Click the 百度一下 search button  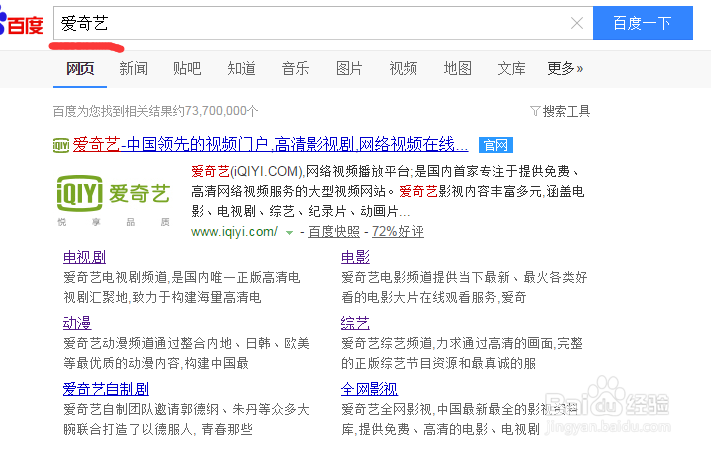643,23
